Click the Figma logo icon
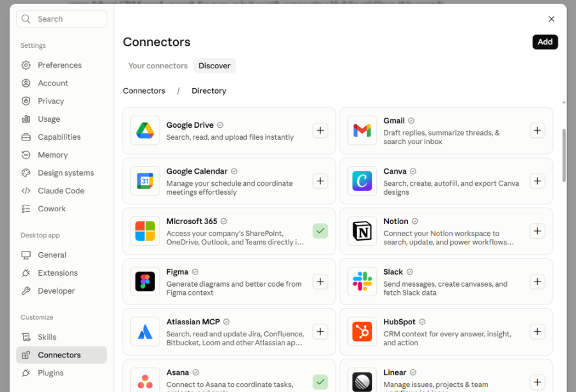The width and height of the screenshot is (576, 392). tap(145, 282)
